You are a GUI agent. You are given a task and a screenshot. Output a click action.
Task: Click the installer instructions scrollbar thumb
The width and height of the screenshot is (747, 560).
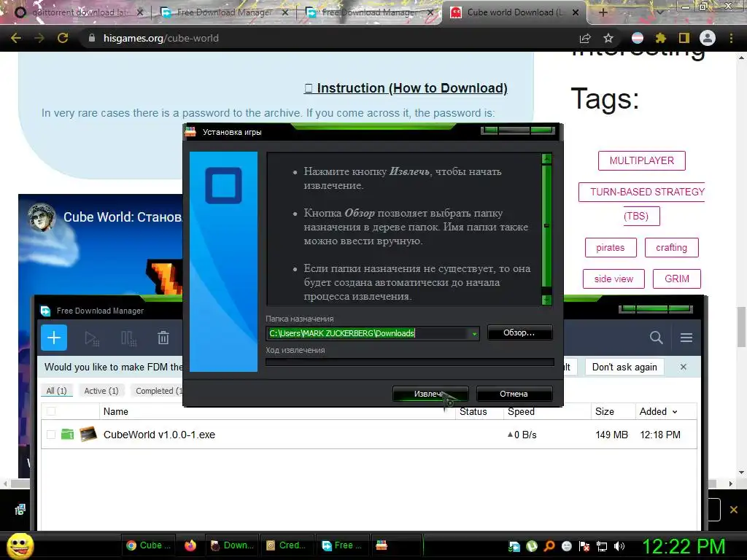[546, 226]
